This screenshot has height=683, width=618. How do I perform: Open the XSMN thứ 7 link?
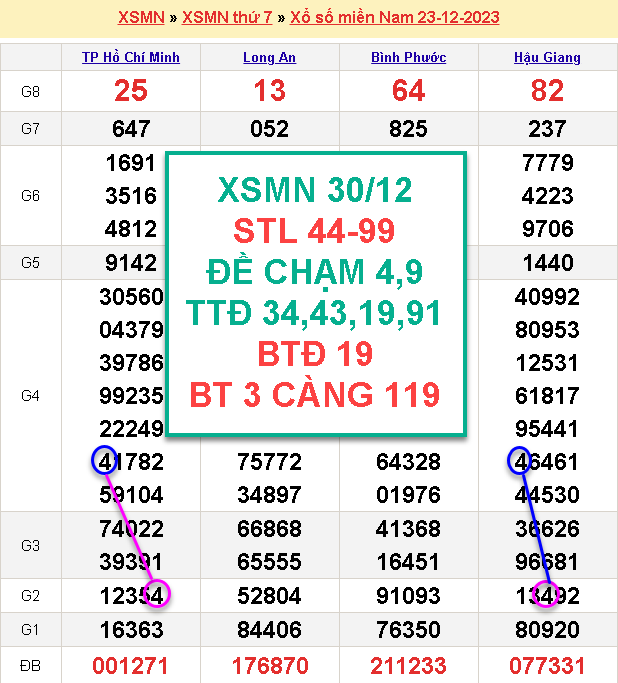227,17
